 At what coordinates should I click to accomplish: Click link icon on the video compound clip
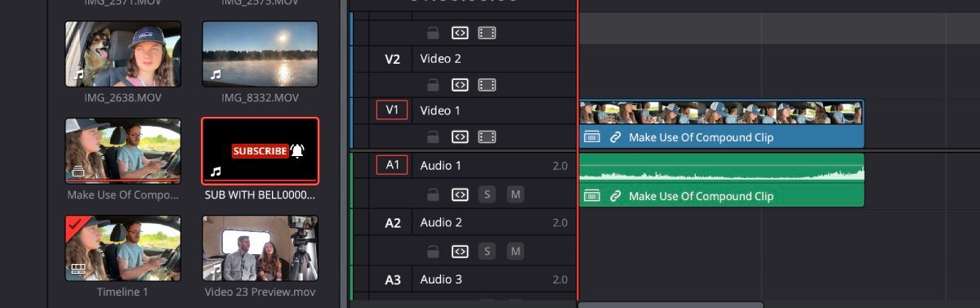(616, 137)
